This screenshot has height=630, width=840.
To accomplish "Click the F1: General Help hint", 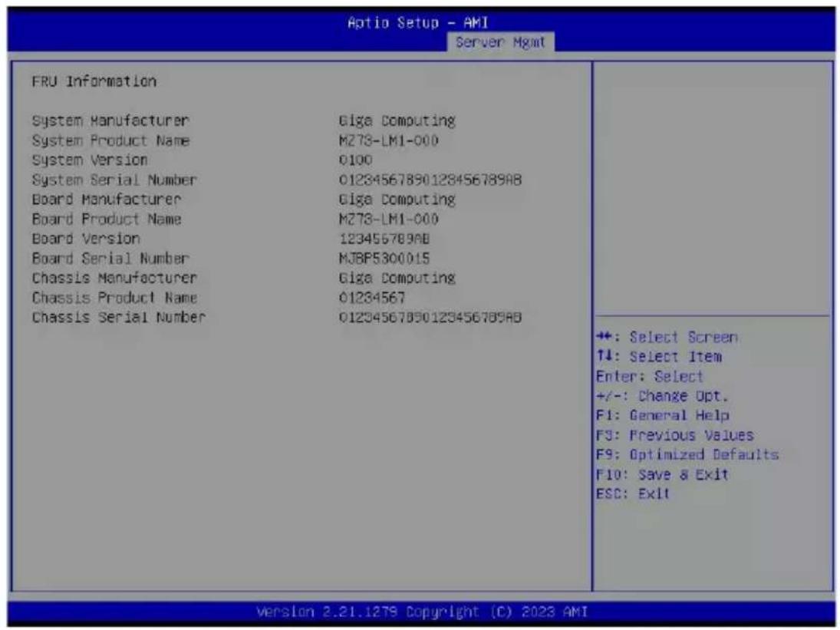I will 662,416.
